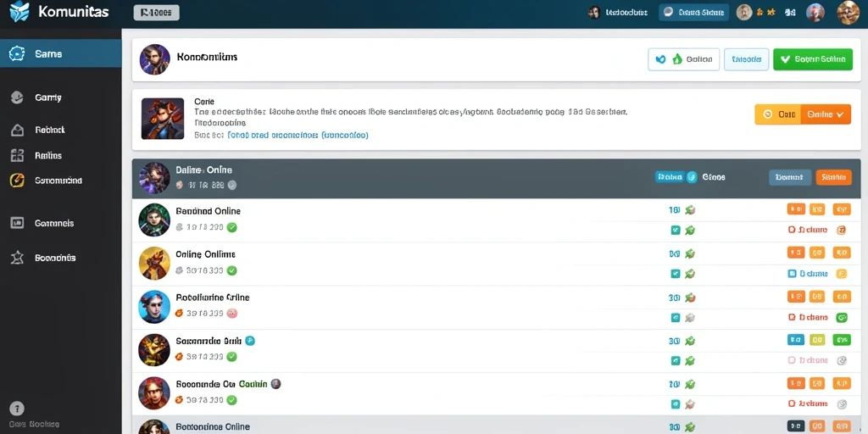Click the blue badge in table header

[x=669, y=177]
